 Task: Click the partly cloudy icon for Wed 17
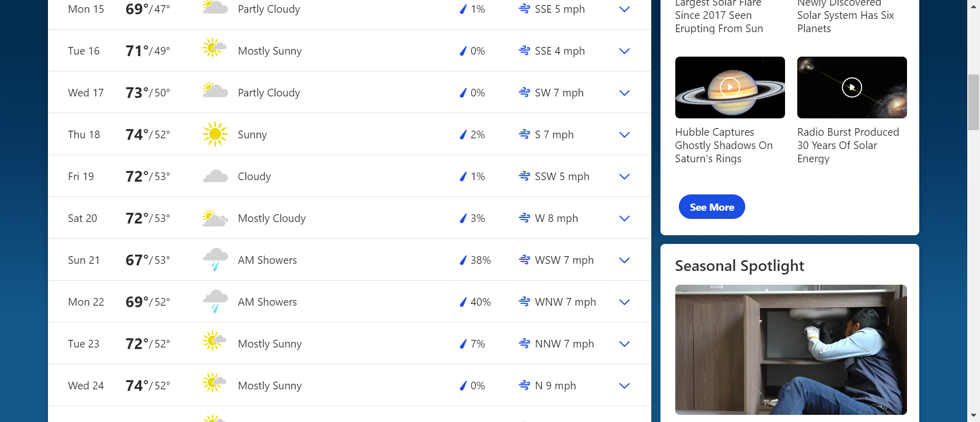pos(215,92)
